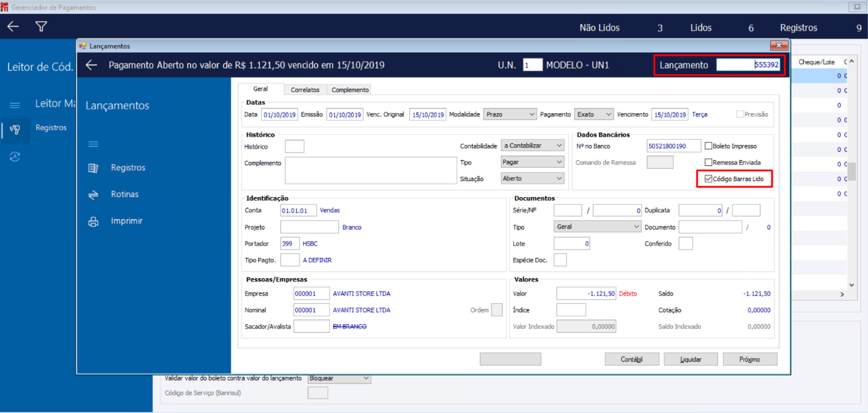Click the Venc. Original date field
The width and height of the screenshot is (868, 413).
(x=427, y=114)
